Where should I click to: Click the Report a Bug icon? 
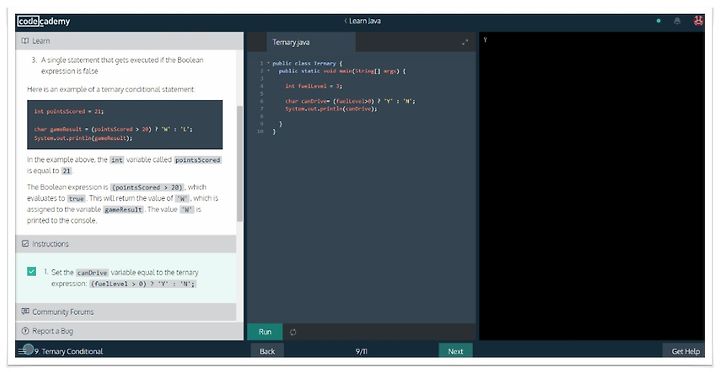25,331
